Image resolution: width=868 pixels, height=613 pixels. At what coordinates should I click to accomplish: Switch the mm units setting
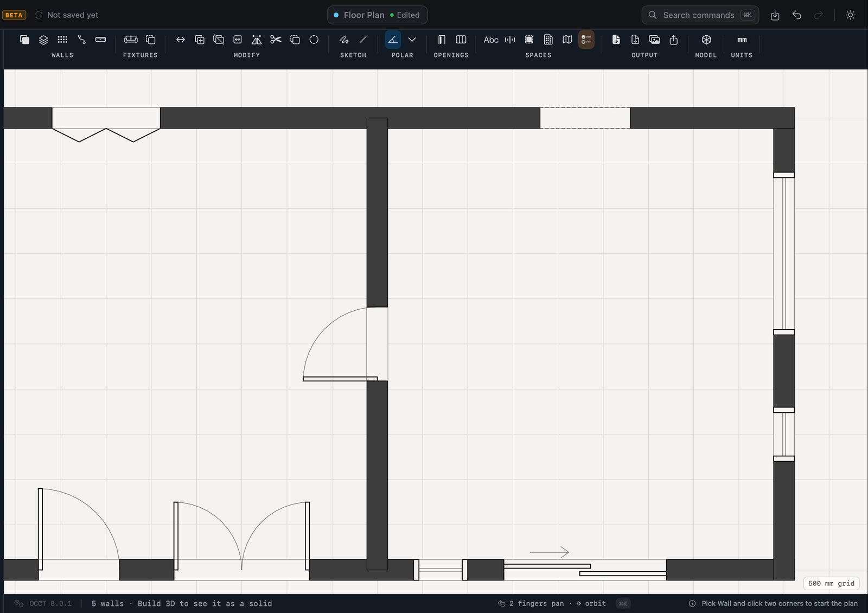[742, 40]
